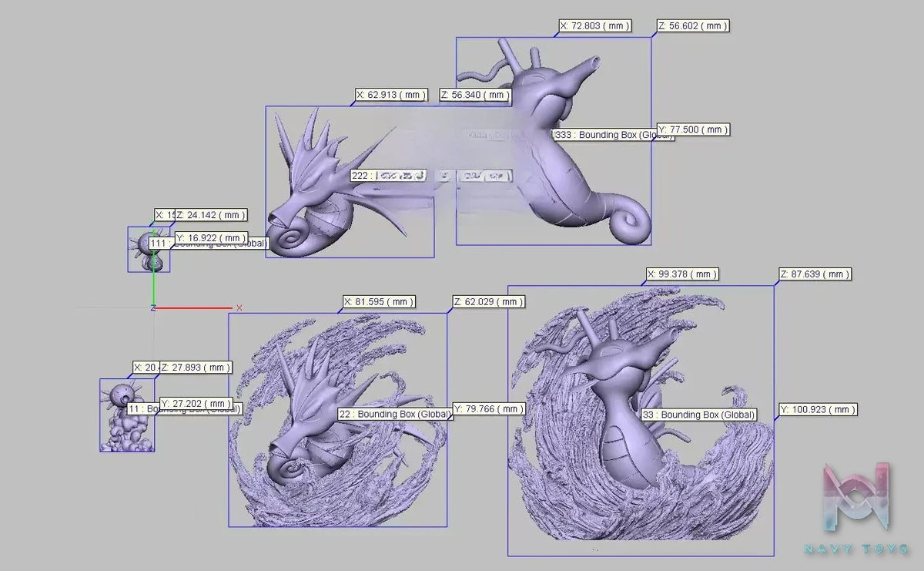This screenshot has width=924, height=571.
Task: Click the Z: 87.639 (mm) dimension label
Action: 815,274
